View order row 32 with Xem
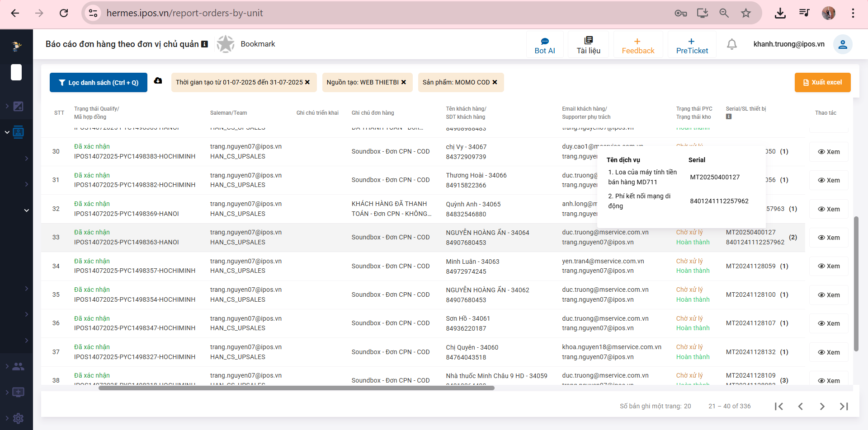The image size is (868, 430). coord(829,209)
